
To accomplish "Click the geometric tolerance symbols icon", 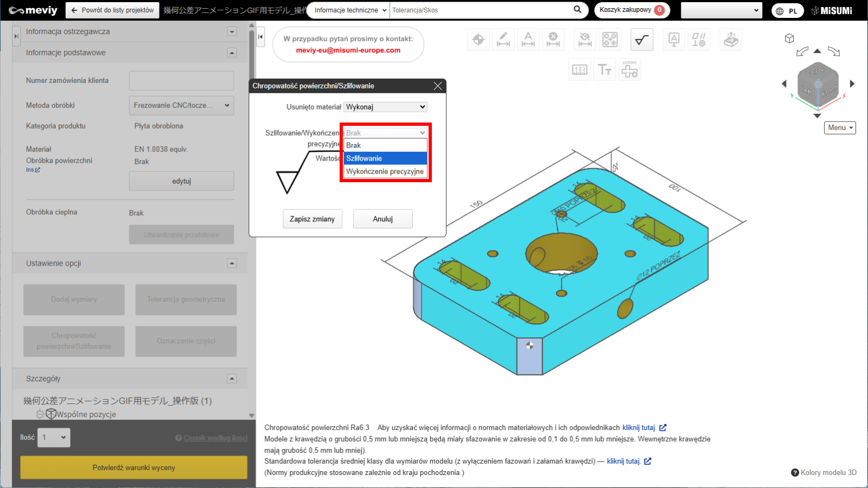I will tap(698, 40).
